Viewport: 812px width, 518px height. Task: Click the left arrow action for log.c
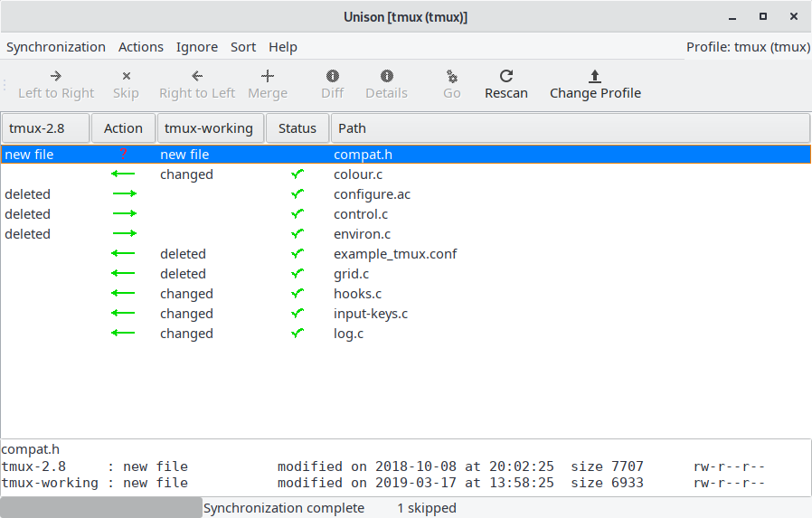123,333
